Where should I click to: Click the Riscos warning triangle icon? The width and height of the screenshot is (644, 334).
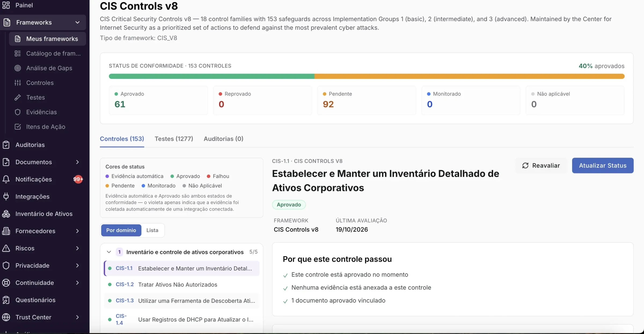(6, 248)
